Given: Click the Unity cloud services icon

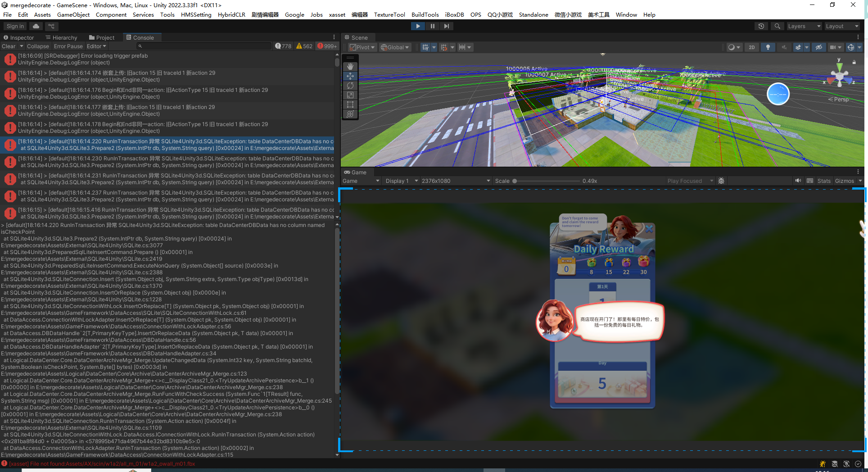Looking at the screenshot, I should coord(36,26).
